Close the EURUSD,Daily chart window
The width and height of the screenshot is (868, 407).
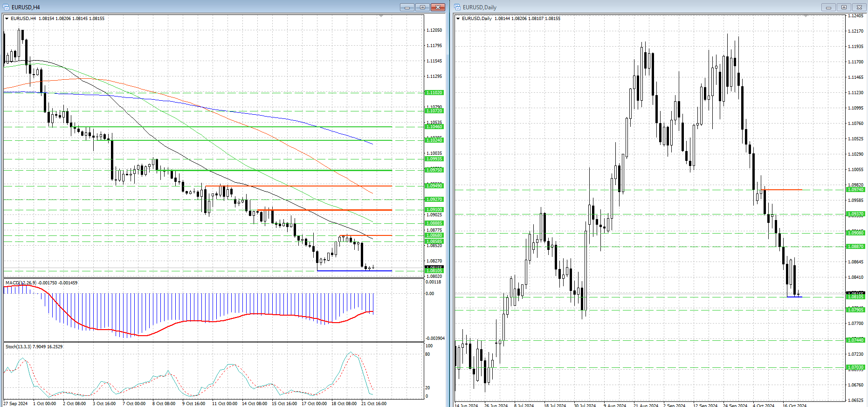click(859, 7)
